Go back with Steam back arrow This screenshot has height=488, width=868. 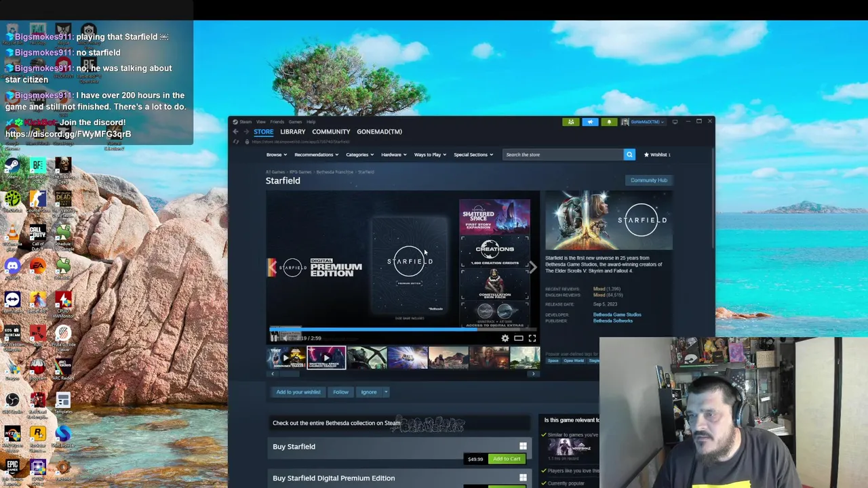(x=235, y=131)
